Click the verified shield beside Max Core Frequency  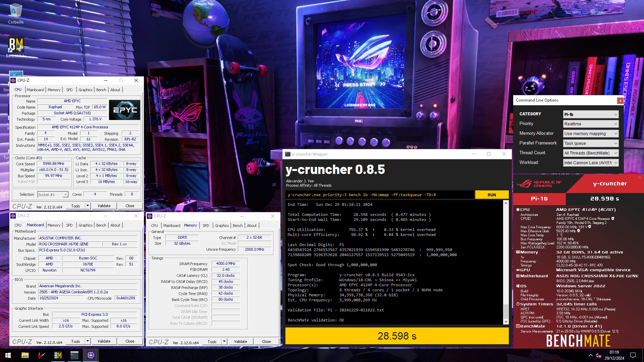coord(590,227)
